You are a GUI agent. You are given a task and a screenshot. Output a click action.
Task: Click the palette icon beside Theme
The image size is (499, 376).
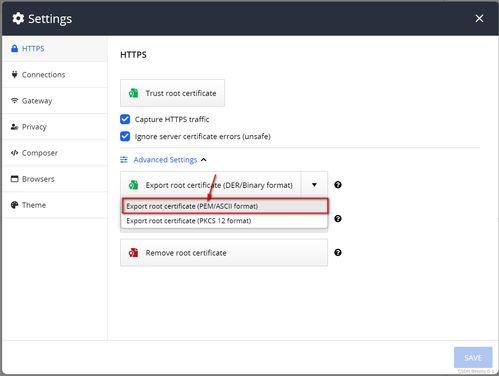pos(14,205)
